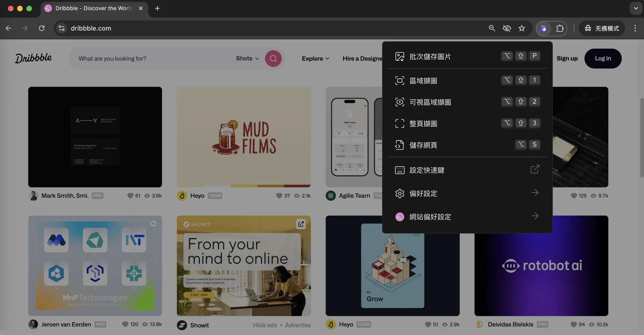Go back to the previous page
Viewport: 644px width, 335px height.
pyautogui.click(x=9, y=28)
